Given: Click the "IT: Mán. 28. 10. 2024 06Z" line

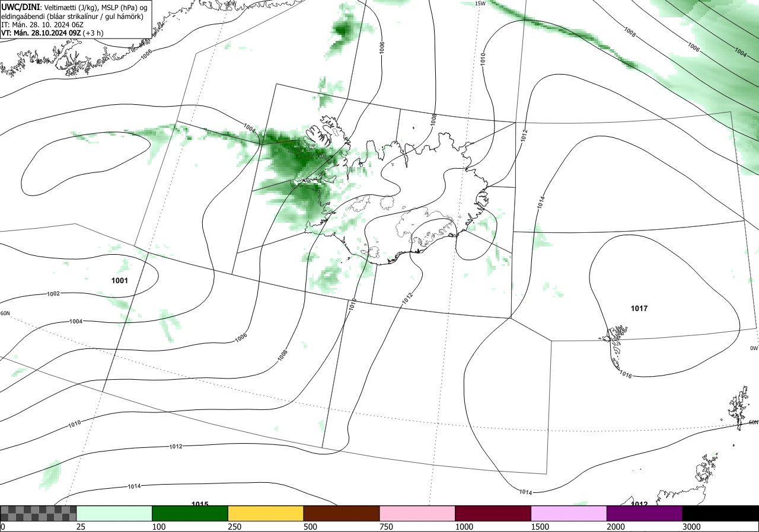Looking at the screenshot, I should [41, 24].
